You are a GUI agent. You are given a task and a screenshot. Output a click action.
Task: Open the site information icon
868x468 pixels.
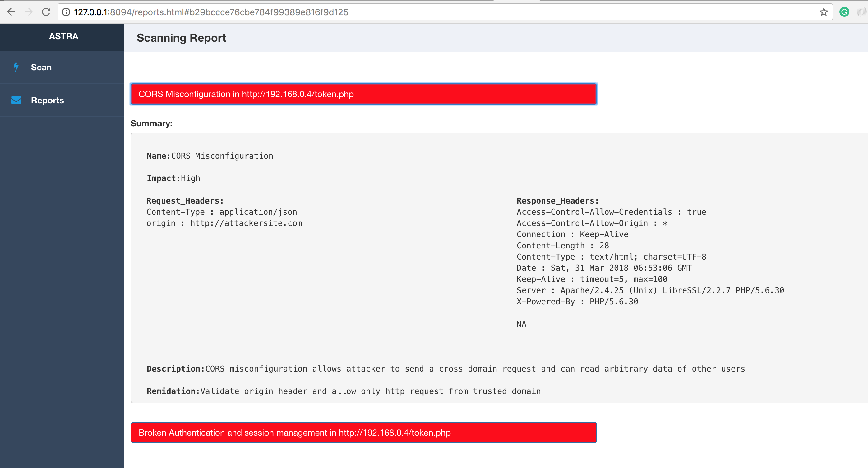pyautogui.click(x=66, y=12)
